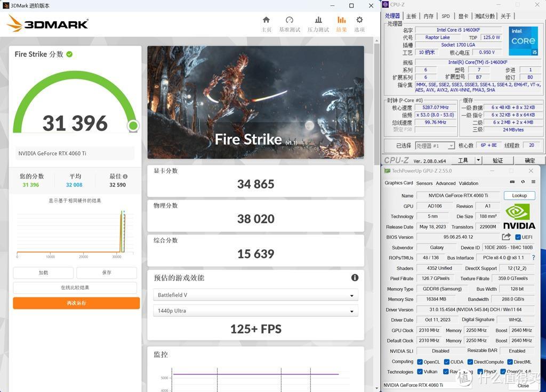Open the 1440p Ultra resolution dropdown
The width and height of the screenshot is (546, 392).
(x=255, y=311)
